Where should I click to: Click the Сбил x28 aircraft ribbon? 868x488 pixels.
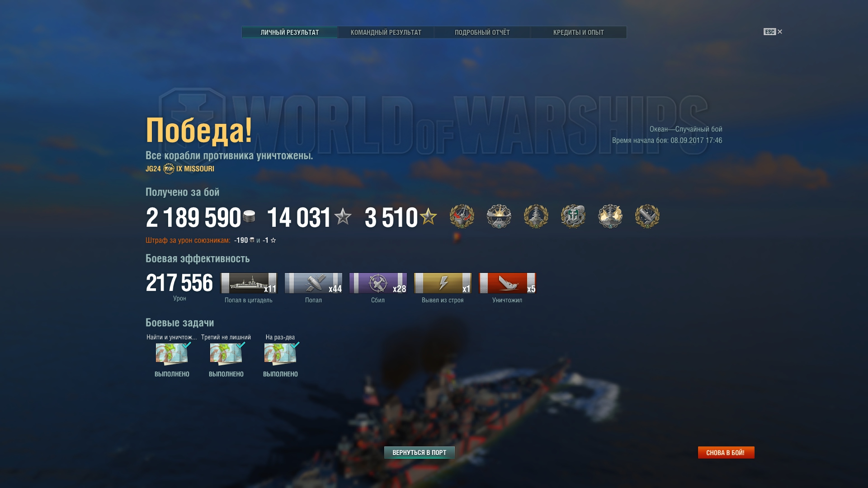(378, 283)
